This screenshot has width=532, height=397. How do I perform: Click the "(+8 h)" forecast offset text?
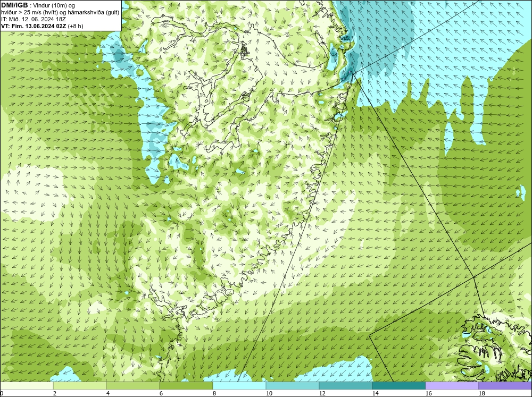(x=76, y=26)
